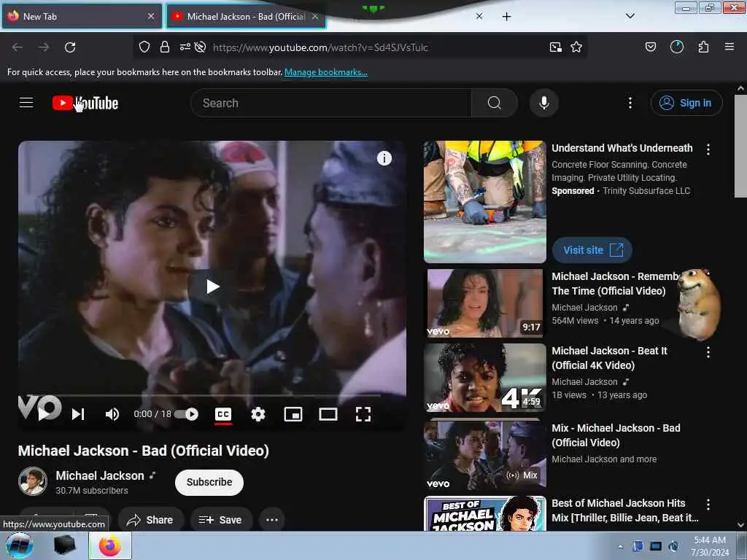747x560 pixels.
Task: Close the New Tab tab
Action: click(151, 16)
